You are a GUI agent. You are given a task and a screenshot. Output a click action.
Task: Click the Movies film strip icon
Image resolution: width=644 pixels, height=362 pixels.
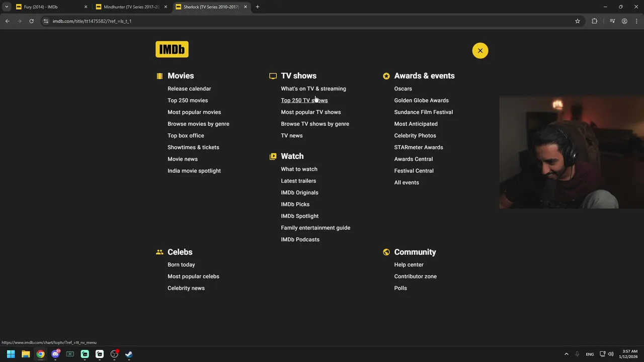159,76
